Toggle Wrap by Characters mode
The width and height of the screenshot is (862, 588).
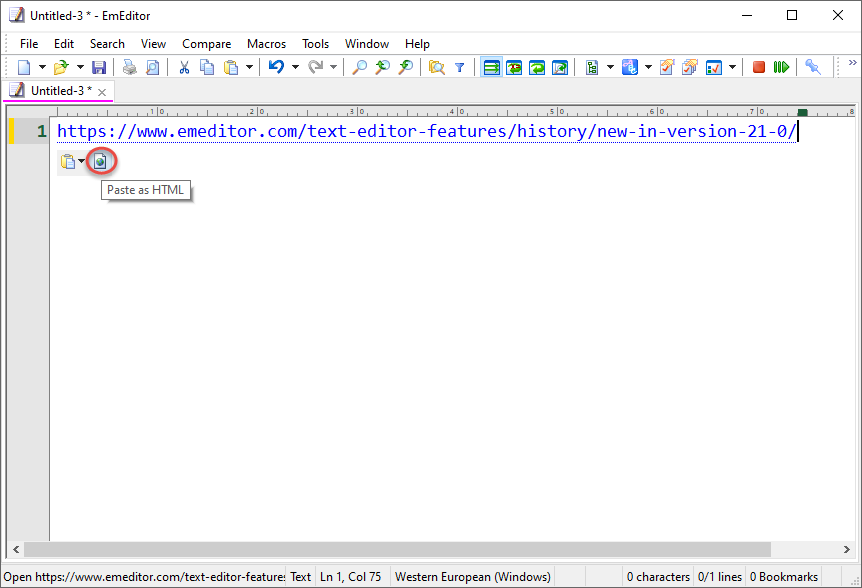514,67
